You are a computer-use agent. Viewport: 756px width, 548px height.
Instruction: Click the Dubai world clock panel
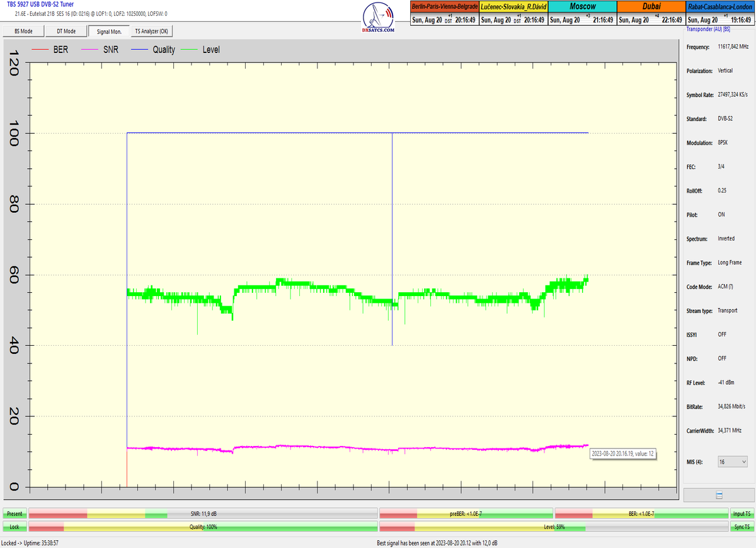pos(651,14)
